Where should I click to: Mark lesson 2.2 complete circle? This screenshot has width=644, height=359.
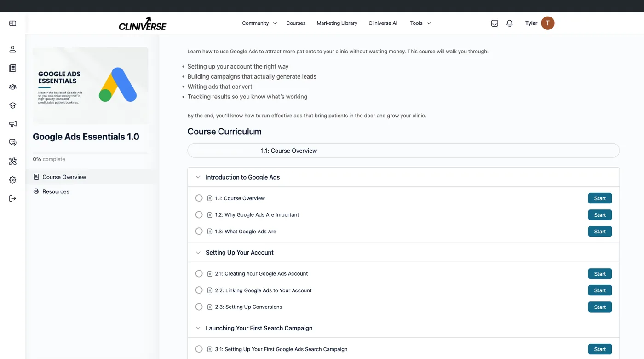click(199, 290)
